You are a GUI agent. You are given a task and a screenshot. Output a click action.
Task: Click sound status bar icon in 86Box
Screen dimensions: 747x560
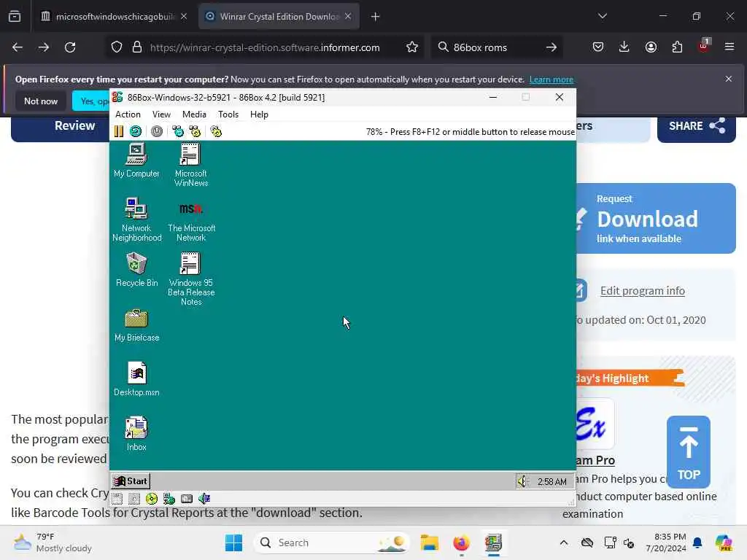coord(204,499)
